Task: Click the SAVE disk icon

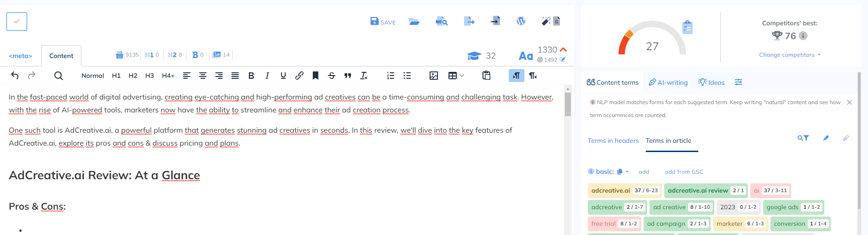Action: tap(374, 21)
